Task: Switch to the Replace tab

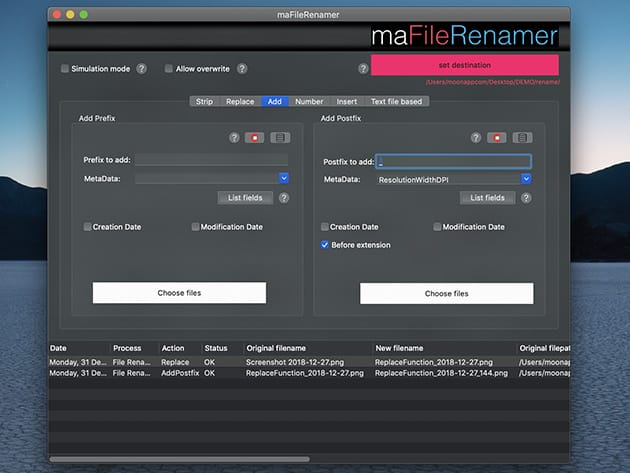Action: pos(240,101)
